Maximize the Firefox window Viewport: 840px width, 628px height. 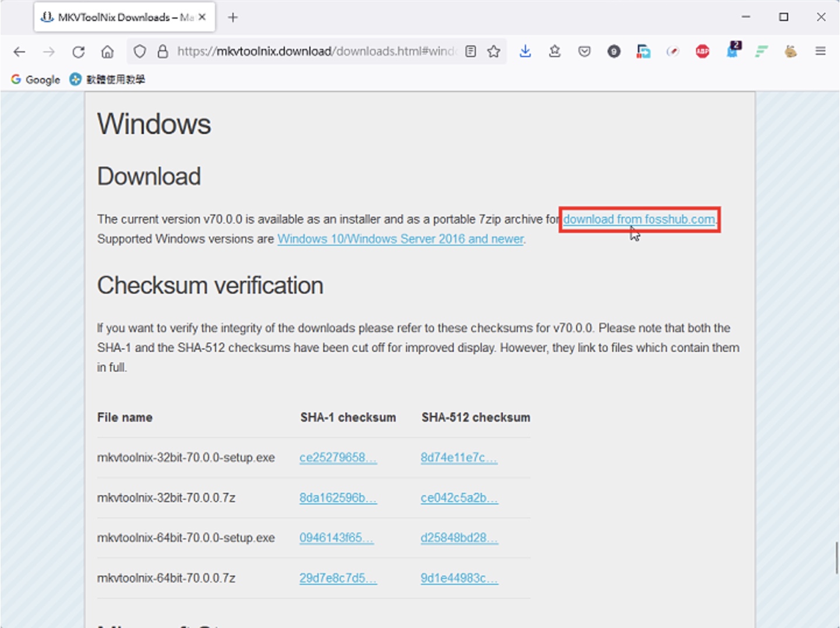[x=783, y=17]
